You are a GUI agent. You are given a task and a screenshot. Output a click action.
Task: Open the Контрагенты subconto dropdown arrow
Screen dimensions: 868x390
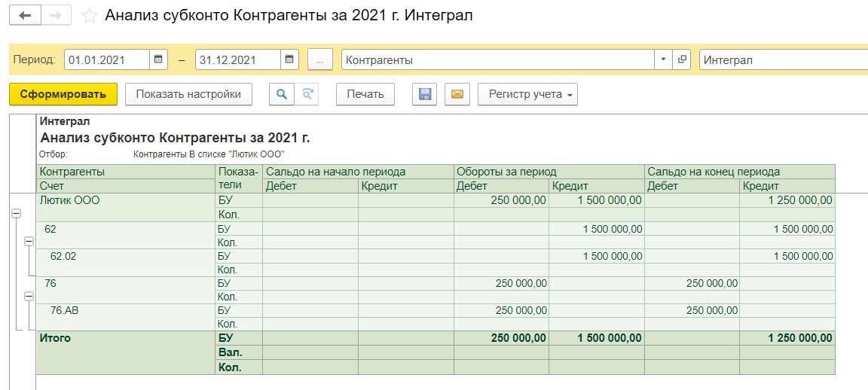coord(663,59)
